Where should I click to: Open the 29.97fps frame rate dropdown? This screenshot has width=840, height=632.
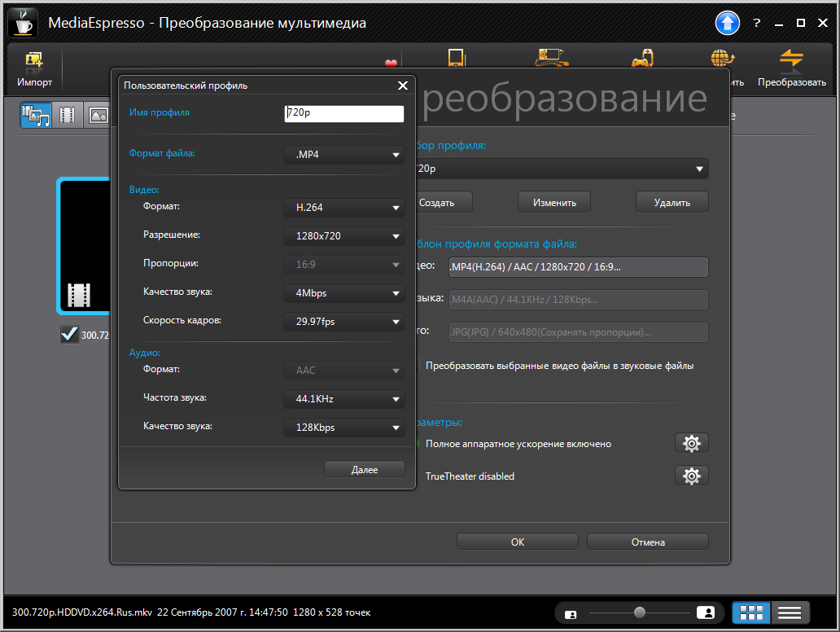343,322
